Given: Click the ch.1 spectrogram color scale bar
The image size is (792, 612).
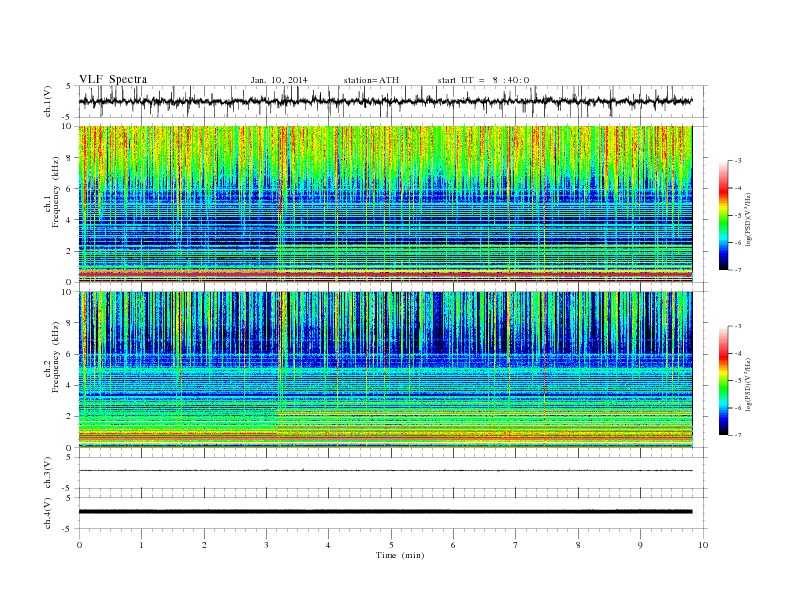Looking at the screenshot, I should click(723, 215).
